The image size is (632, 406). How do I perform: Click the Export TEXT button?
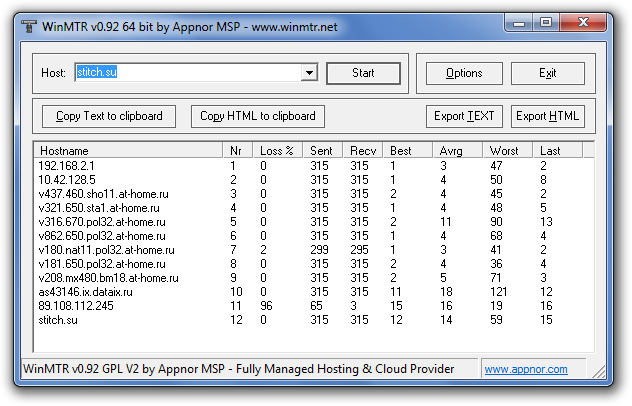point(464,116)
